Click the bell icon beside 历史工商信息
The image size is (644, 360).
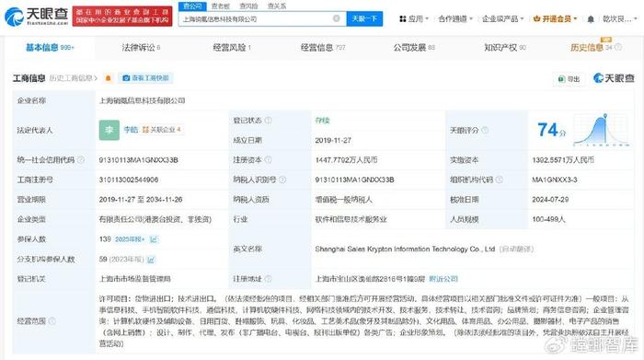pos(108,78)
